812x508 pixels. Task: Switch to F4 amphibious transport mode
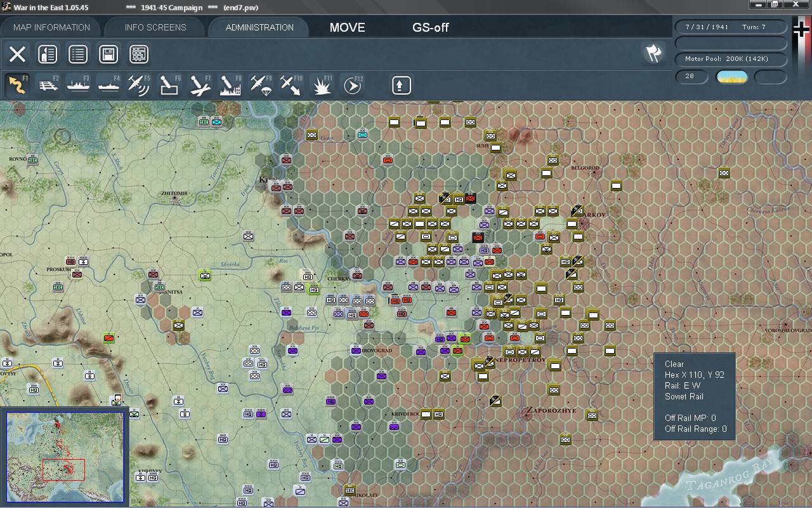(x=108, y=85)
